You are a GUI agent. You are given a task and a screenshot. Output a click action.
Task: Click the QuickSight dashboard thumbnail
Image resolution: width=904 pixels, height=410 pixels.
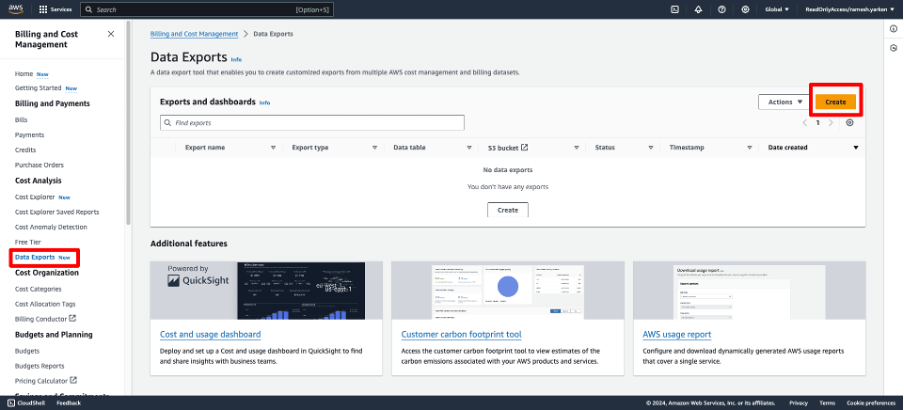coord(266,291)
